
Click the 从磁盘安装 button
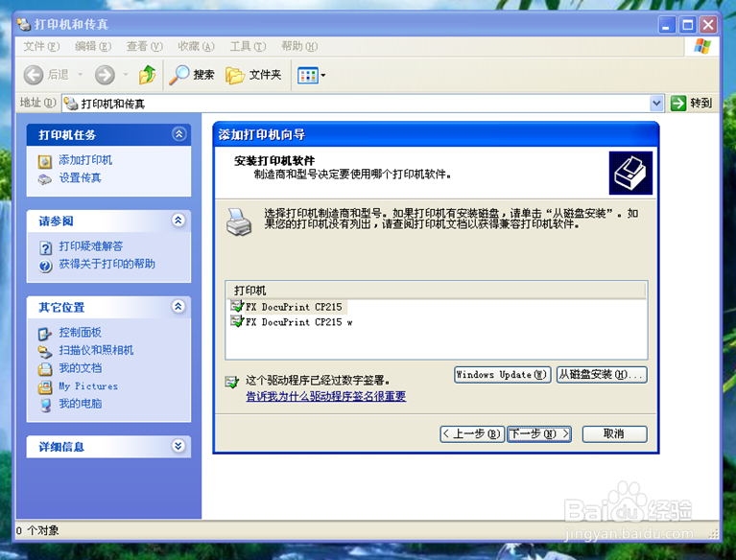(x=602, y=375)
